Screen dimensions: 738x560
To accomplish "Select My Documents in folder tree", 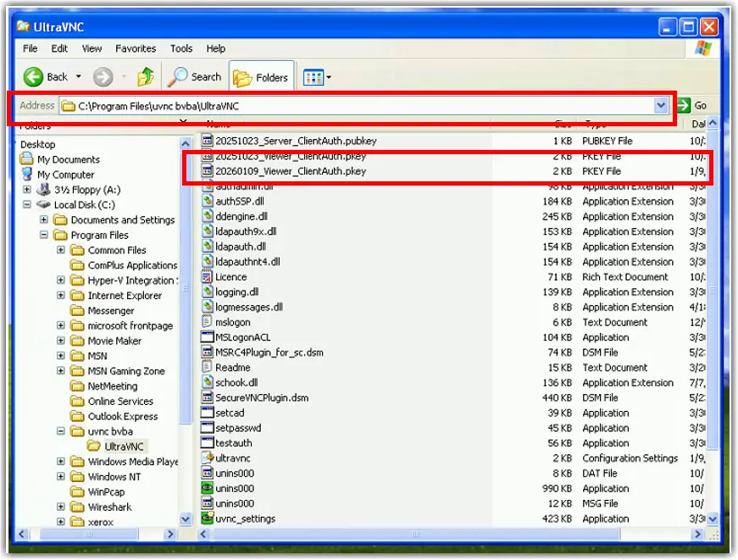I will (x=60, y=159).
